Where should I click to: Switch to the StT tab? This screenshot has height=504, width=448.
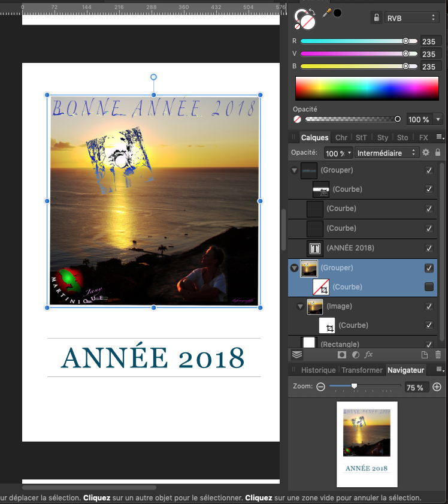[x=361, y=138]
